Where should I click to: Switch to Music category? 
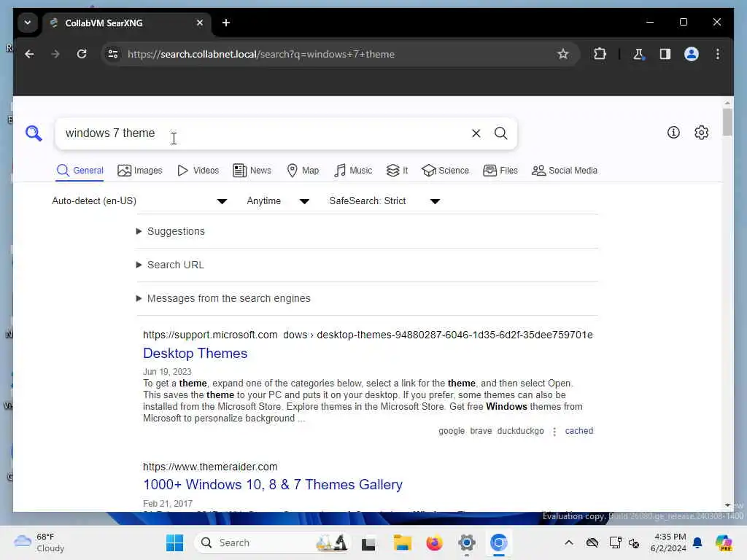(x=353, y=171)
